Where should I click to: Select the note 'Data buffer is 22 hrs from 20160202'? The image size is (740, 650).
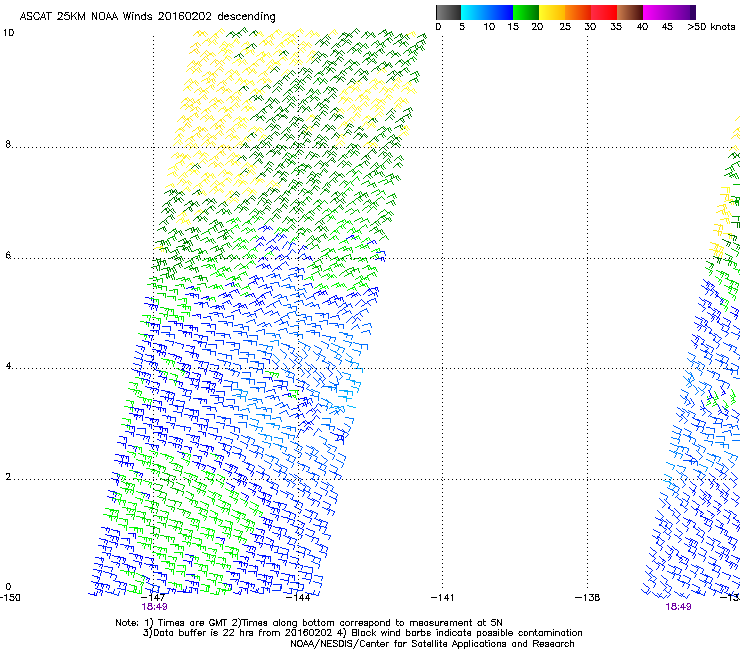243,633
